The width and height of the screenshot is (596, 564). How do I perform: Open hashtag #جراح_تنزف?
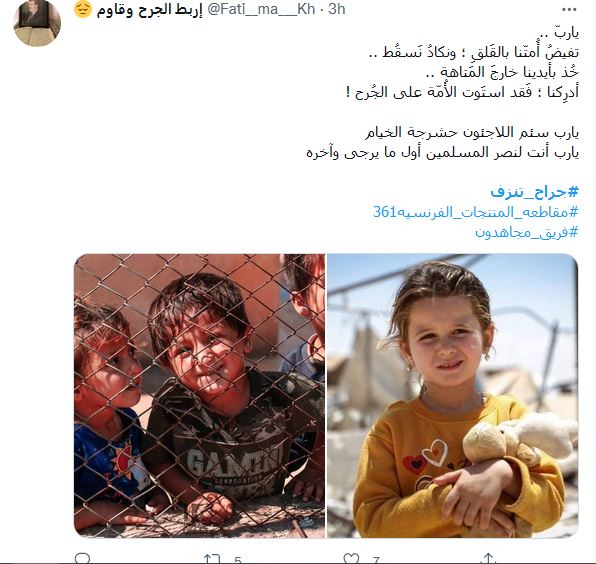click(x=534, y=192)
